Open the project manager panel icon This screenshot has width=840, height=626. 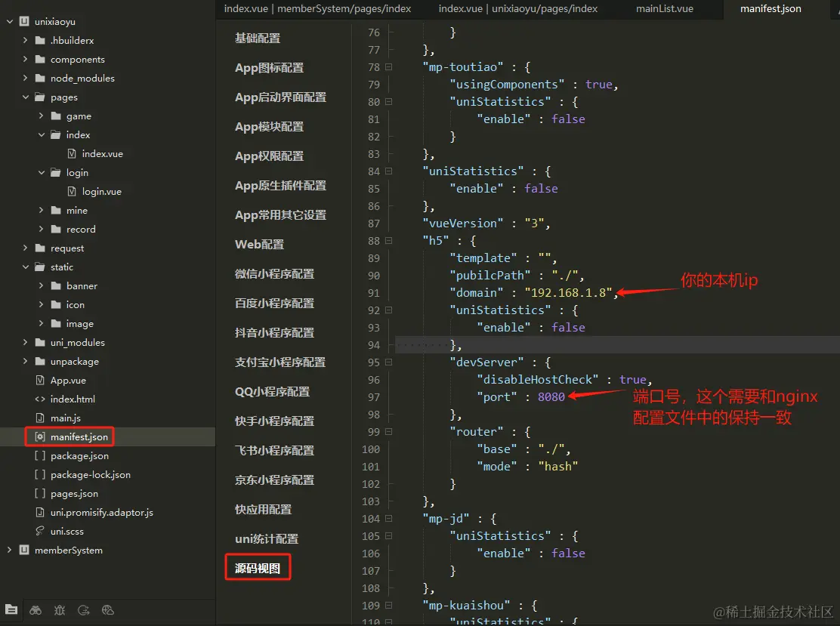pyautogui.click(x=11, y=609)
